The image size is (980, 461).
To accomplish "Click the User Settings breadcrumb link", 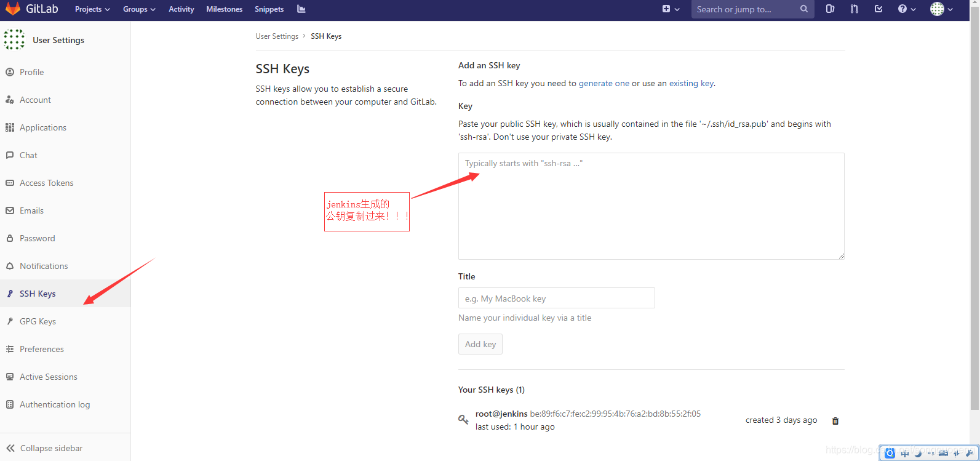I will click(277, 36).
